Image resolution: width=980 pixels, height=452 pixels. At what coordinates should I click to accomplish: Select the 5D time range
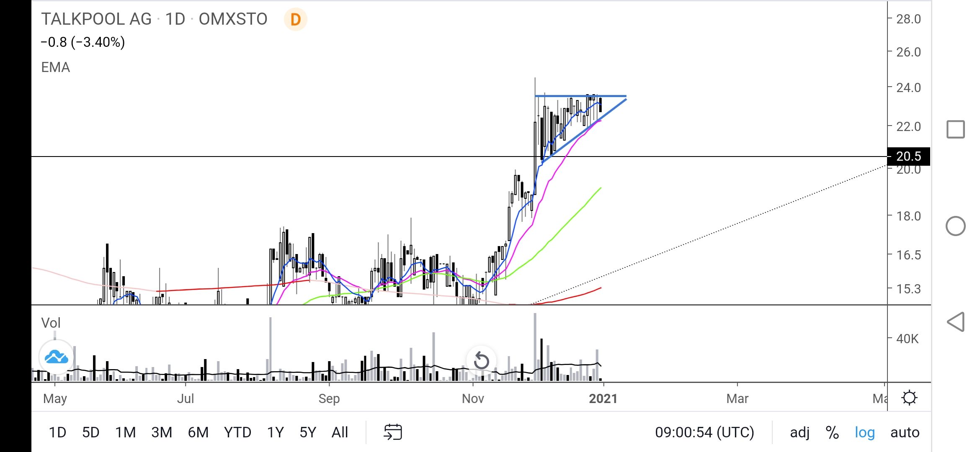[x=91, y=432]
